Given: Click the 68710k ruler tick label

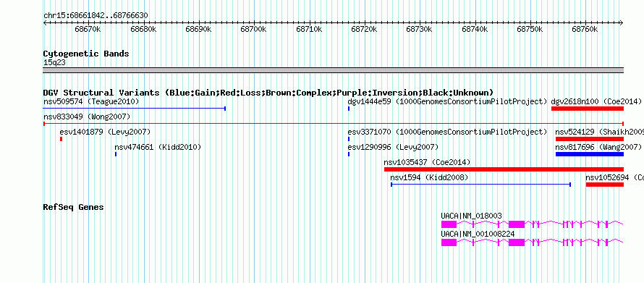Looking at the screenshot, I should (309, 29).
